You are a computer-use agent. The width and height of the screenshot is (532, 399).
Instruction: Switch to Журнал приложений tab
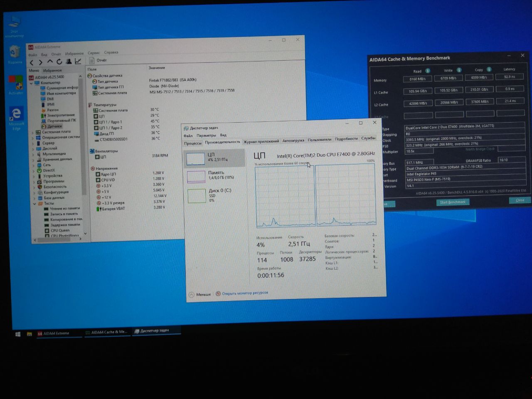coord(261,142)
